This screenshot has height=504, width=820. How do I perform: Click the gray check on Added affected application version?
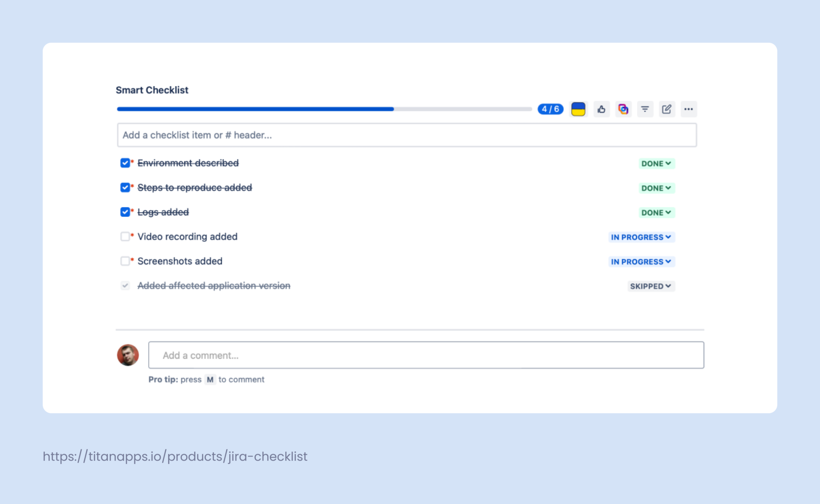(x=125, y=285)
